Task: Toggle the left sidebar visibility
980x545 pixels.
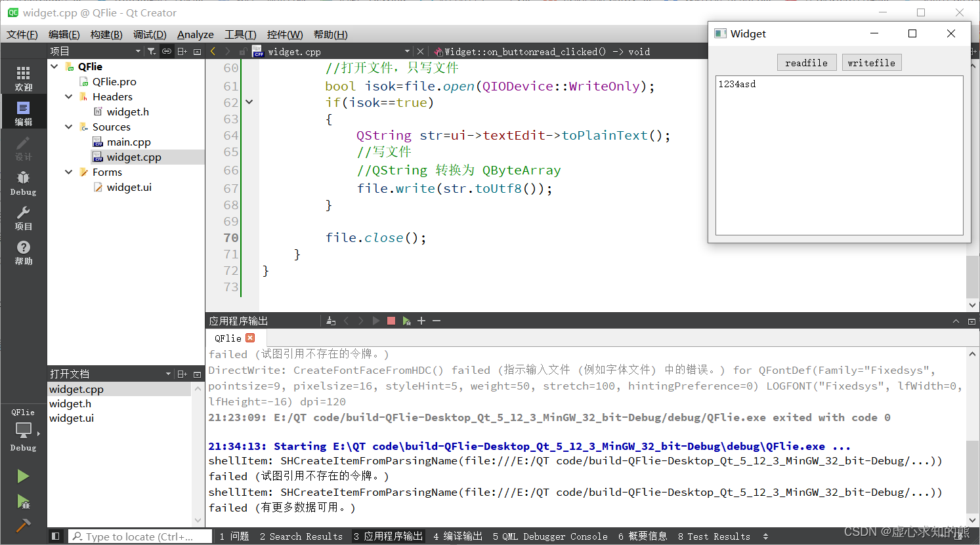Action: coord(56,536)
